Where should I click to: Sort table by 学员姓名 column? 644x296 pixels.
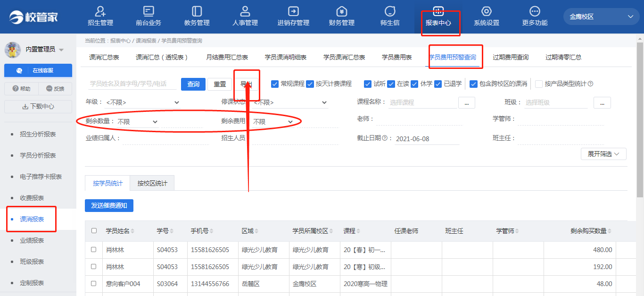coord(132,231)
